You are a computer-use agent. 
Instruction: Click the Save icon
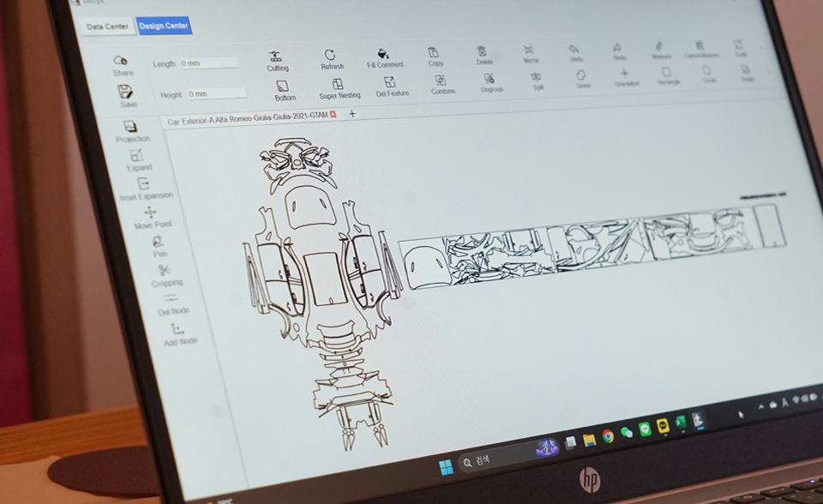point(125,92)
